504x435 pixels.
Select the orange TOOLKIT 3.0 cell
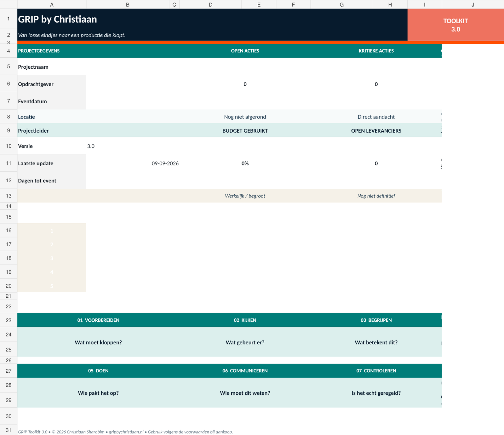tap(455, 25)
